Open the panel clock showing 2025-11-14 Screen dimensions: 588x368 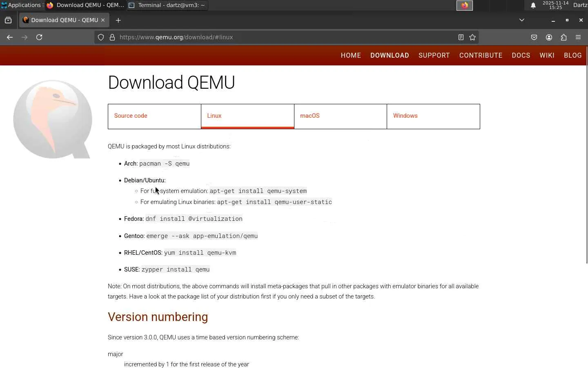tap(555, 5)
